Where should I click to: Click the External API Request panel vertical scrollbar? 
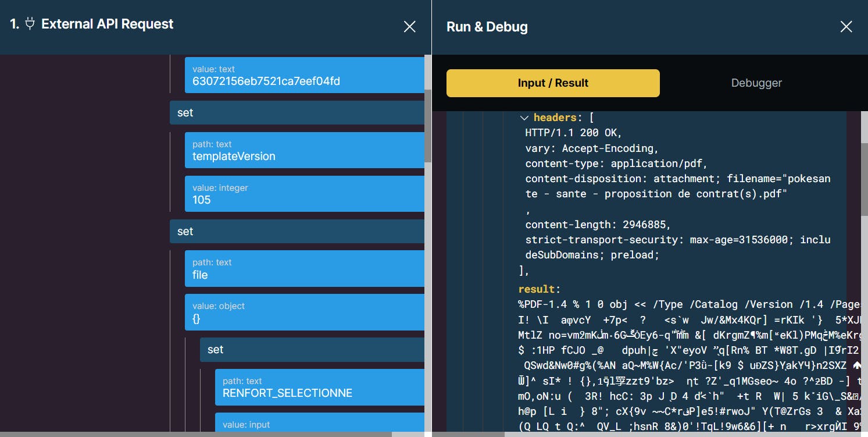pos(428,126)
